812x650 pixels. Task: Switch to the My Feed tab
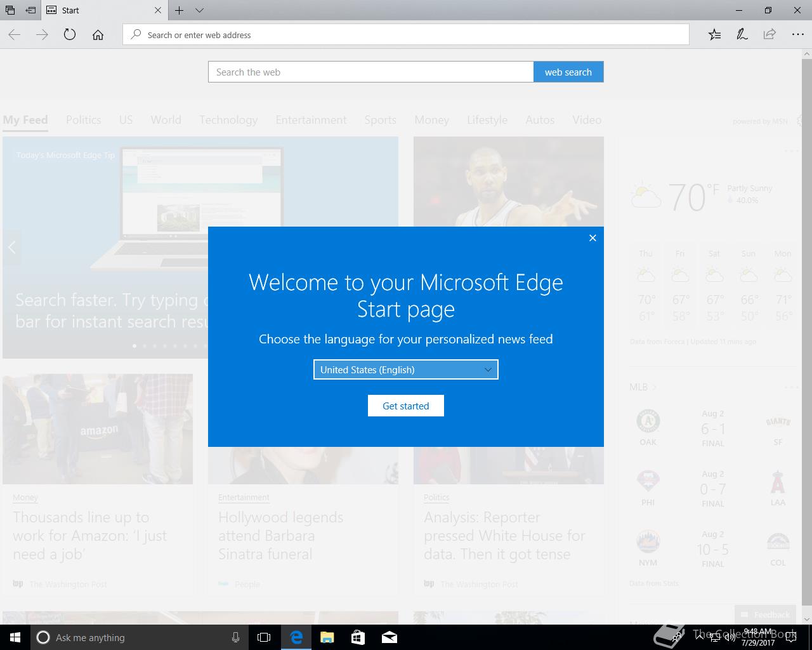25,120
